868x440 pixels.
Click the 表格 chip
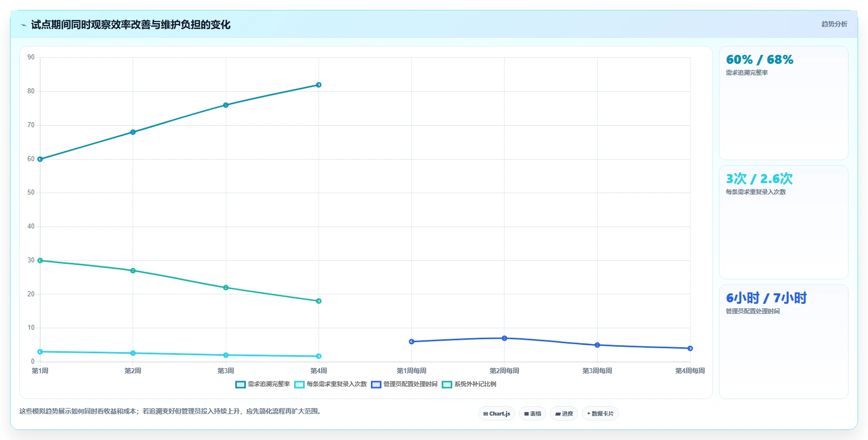pos(532,414)
